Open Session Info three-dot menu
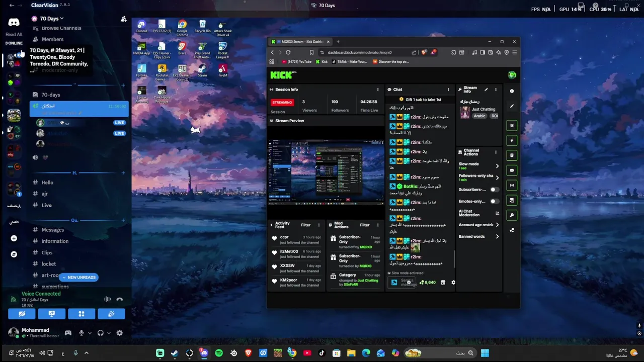Screen dimensions: 644x362 point(378,89)
